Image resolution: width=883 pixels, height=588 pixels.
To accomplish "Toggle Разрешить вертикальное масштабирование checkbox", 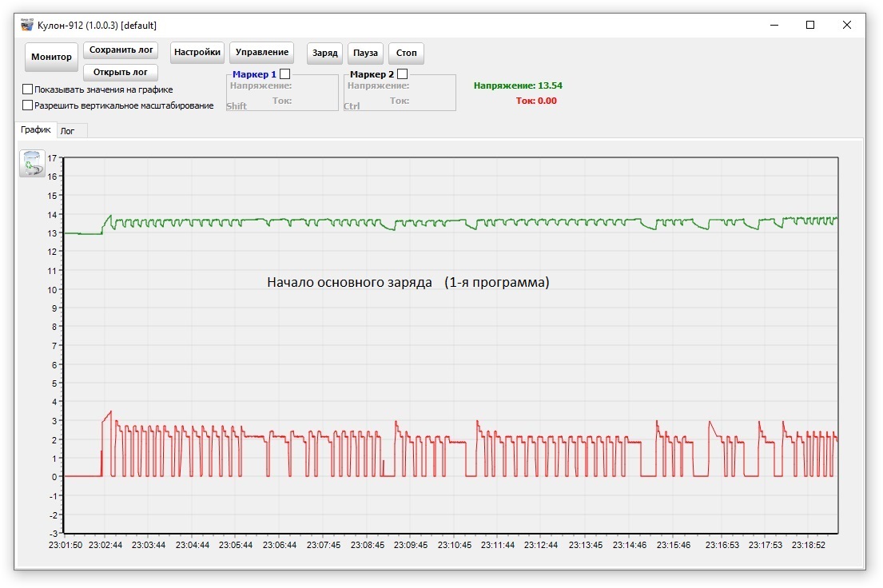I will 28,105.
